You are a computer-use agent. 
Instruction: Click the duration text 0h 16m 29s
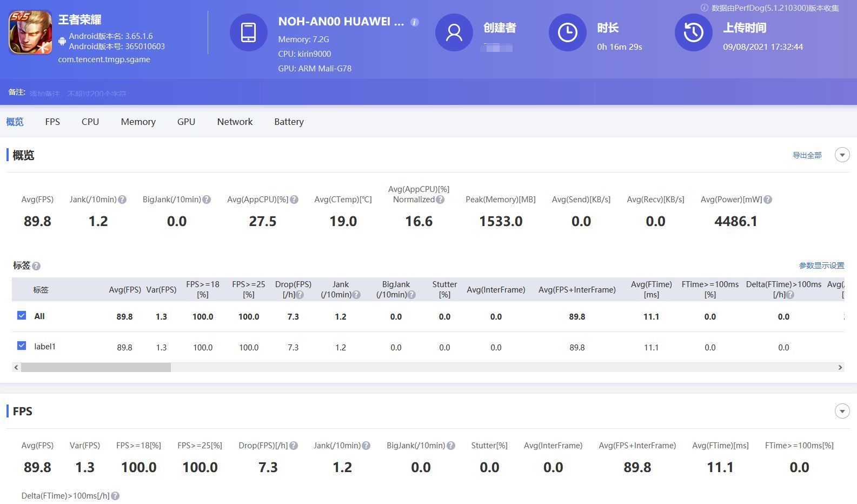620,47
